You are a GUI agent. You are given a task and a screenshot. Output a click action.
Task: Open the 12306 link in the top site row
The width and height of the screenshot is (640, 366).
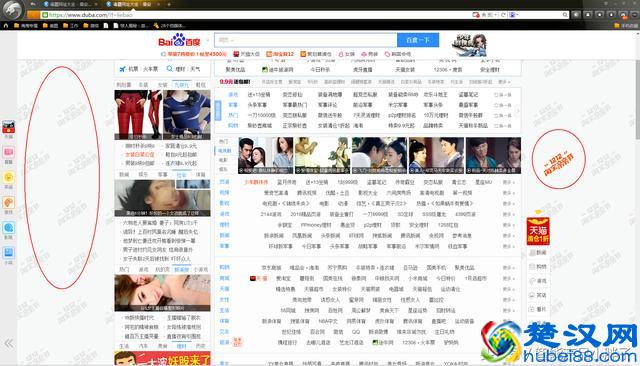tap(448, 70)
